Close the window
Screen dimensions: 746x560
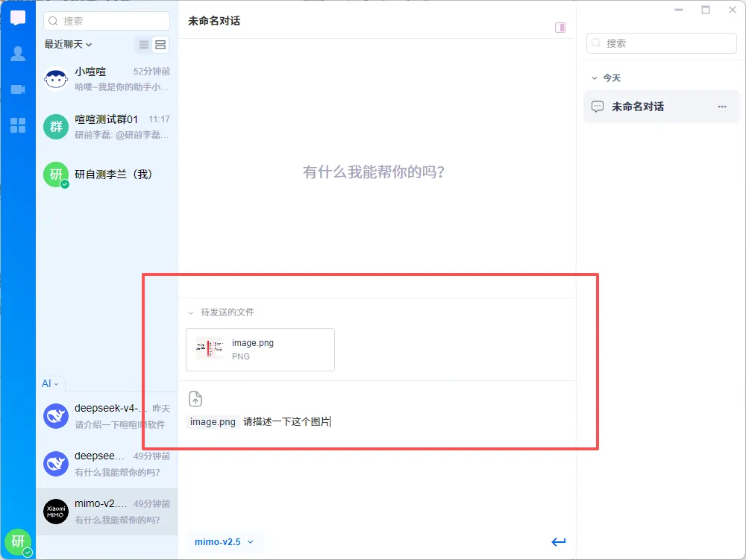(x=733, y=10)
